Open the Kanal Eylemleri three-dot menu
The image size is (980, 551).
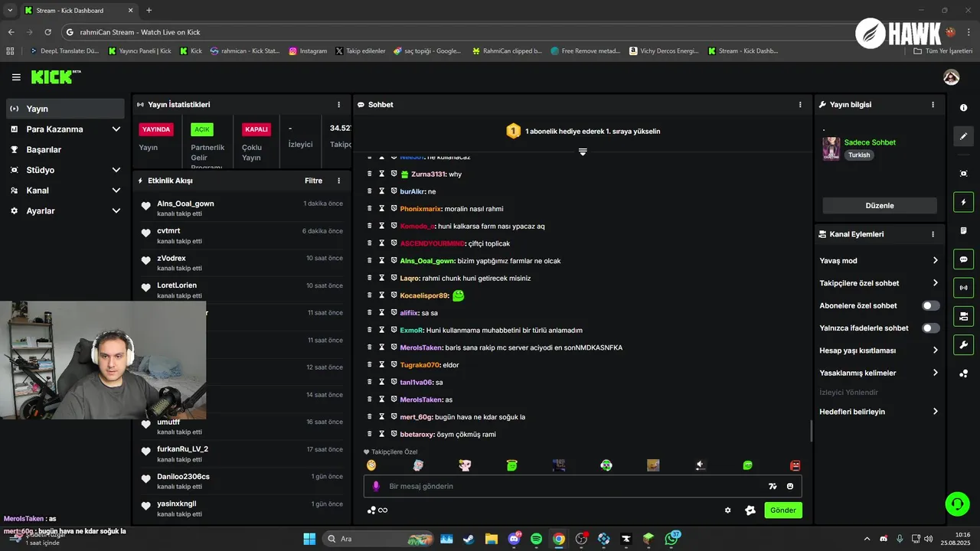(x=933, y=234)
